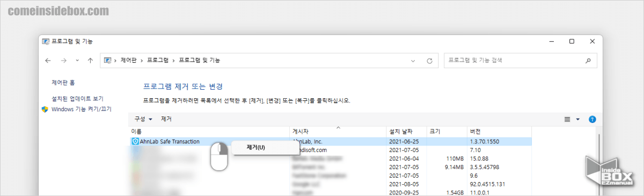
Task: Select 프로그램 및 기능 breadcrumb segment
Action: (199, 61)
